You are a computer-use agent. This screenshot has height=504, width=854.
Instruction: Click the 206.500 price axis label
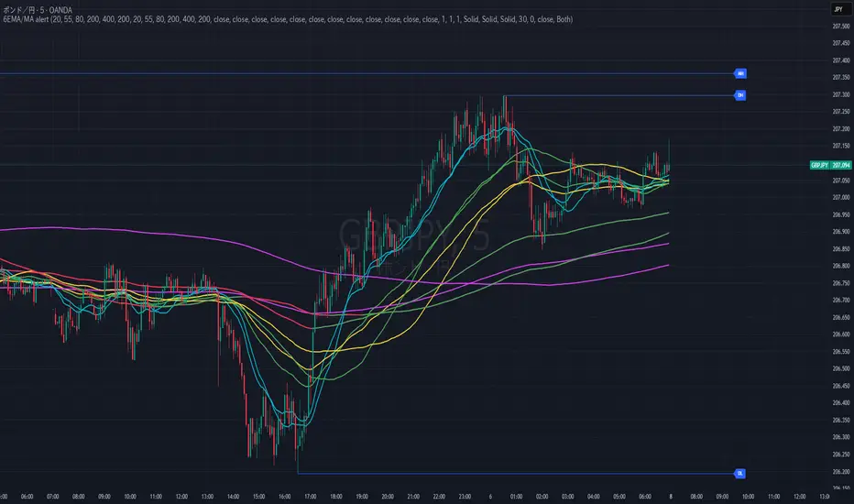841,368
